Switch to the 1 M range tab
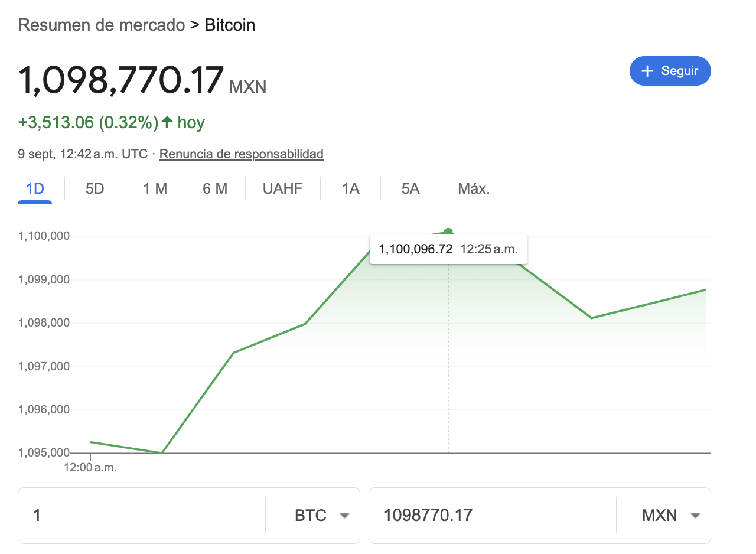 155,189
